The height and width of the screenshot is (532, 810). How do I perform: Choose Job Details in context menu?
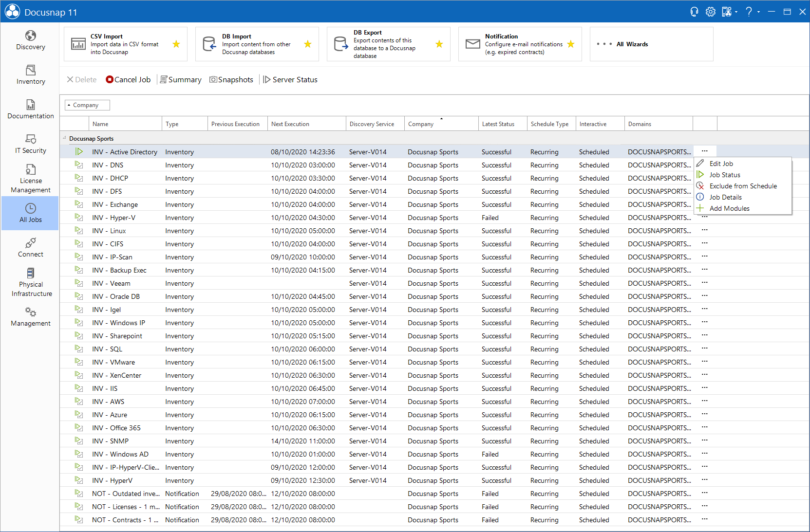(x=743, y=197)
